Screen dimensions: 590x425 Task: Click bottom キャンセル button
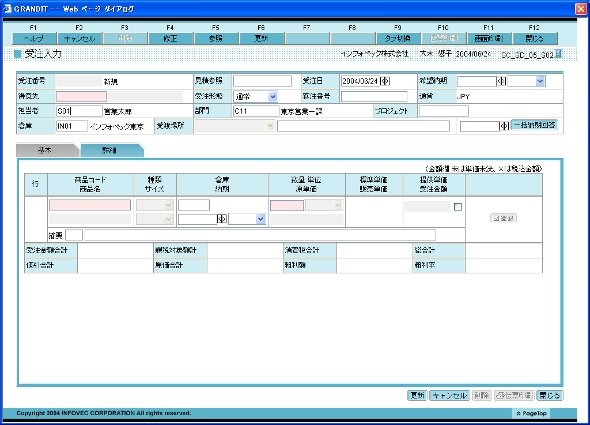tap(449, 395)
